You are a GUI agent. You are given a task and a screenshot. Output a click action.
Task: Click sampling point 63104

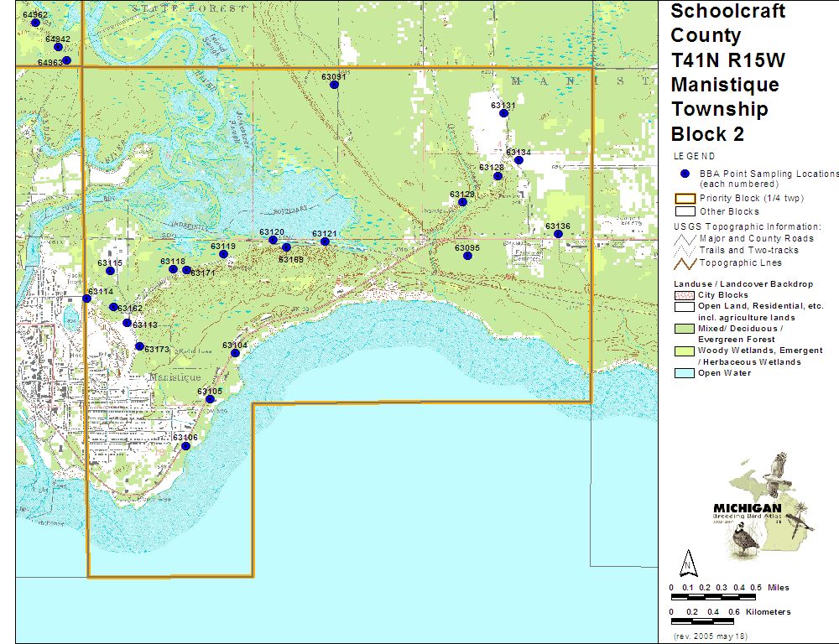235,353
